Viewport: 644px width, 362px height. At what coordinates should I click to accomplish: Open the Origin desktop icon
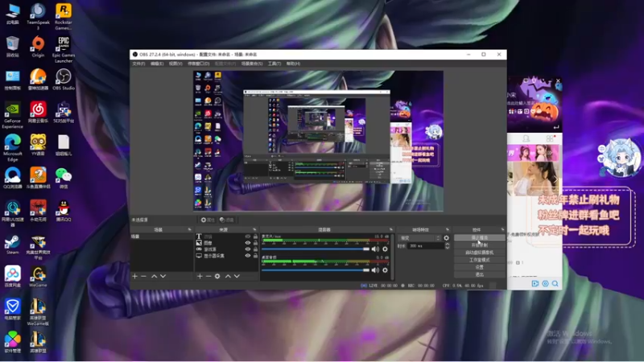click(x=38, y=47)
